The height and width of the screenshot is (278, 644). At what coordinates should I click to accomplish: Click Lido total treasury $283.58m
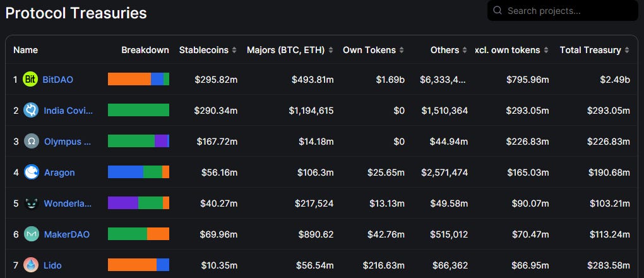point(609,265)
